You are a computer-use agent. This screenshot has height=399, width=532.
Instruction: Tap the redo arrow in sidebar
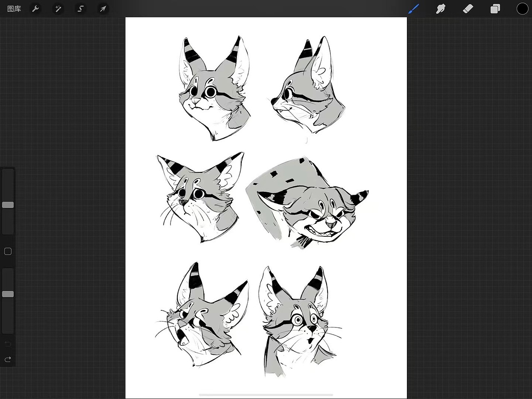(x=8, y=359)
